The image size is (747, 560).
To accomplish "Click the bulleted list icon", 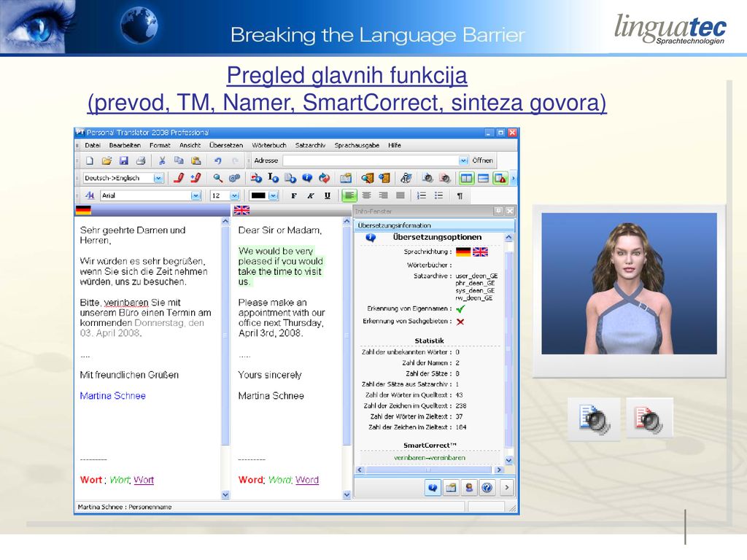I will (x=438, y=195).
